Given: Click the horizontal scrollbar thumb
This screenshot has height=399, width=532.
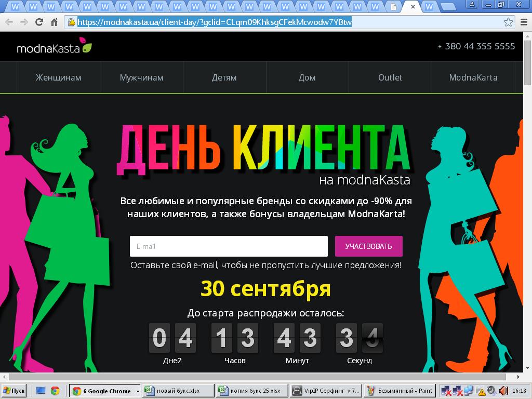Looking at the screenshot, I should 257,377.
